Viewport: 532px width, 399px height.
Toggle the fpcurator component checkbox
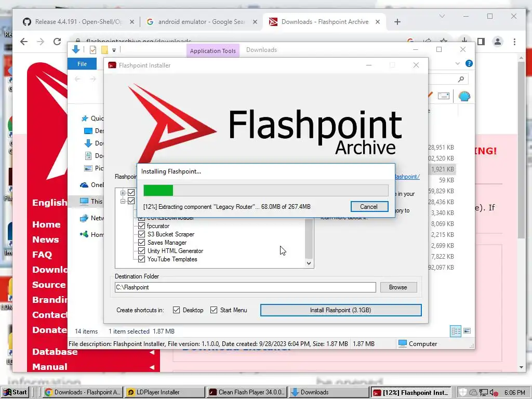click(141, 226)
